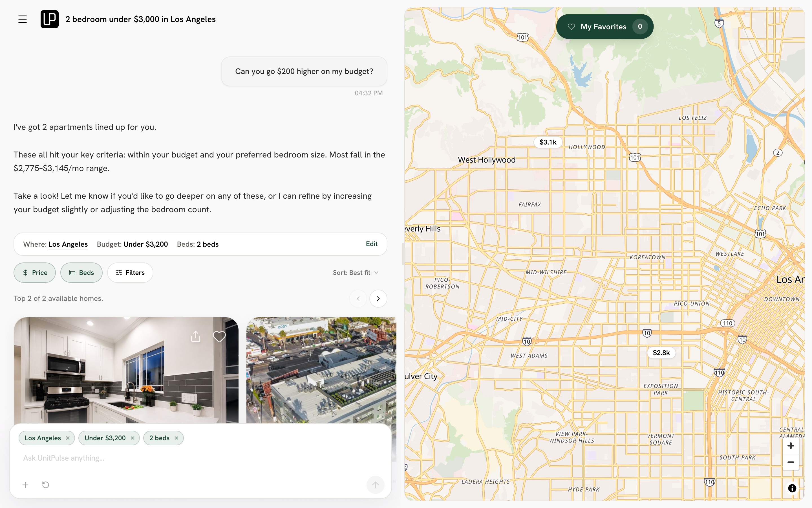Favorite the kitchen apartment listing

(x=219, y=336)
